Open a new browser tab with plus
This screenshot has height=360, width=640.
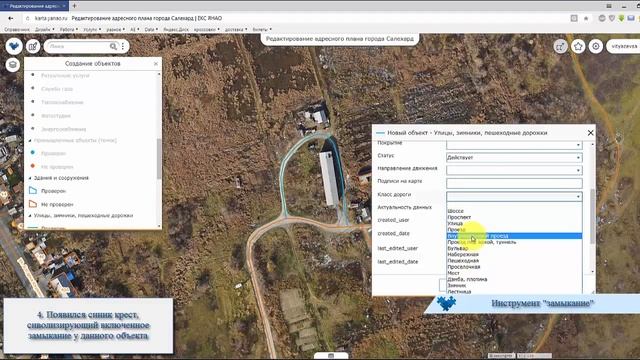[x=74, y=5]
